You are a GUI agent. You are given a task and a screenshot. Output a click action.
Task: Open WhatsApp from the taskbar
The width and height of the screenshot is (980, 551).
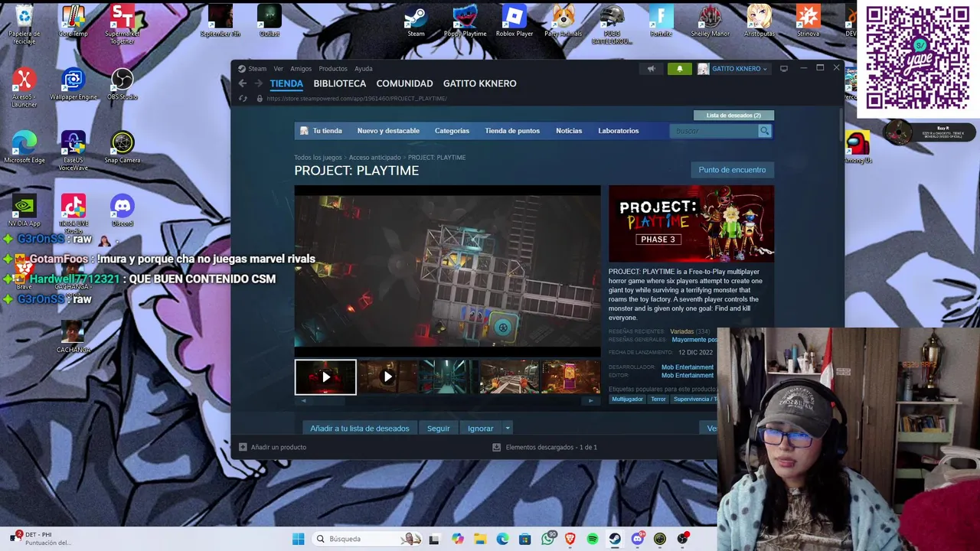(548, 539)
